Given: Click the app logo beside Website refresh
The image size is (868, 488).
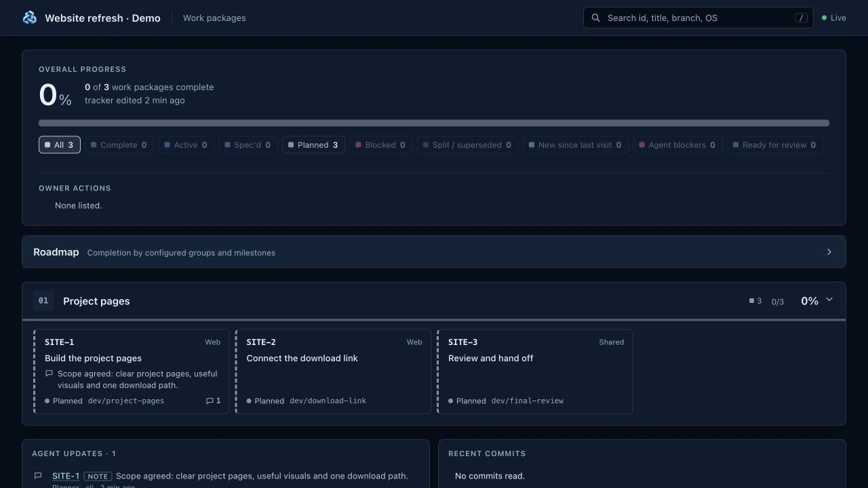Looking at the screenshot, I should (30, 18).
